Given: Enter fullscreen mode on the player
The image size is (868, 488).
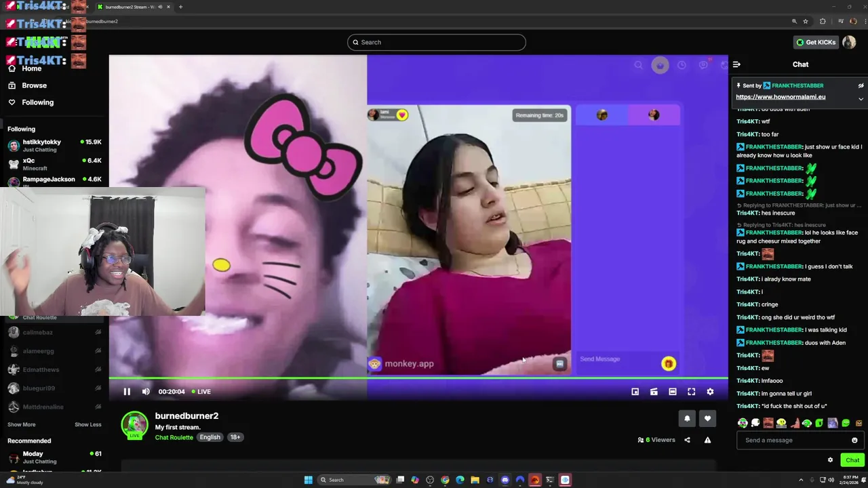Looking at the screenshot, I should coord(691,392).
